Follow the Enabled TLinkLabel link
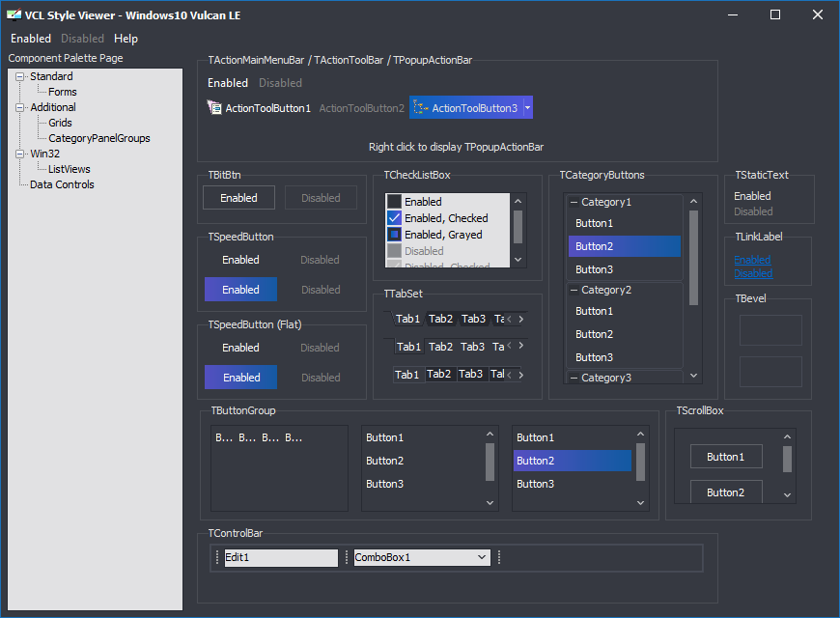 tap(752, 260)
